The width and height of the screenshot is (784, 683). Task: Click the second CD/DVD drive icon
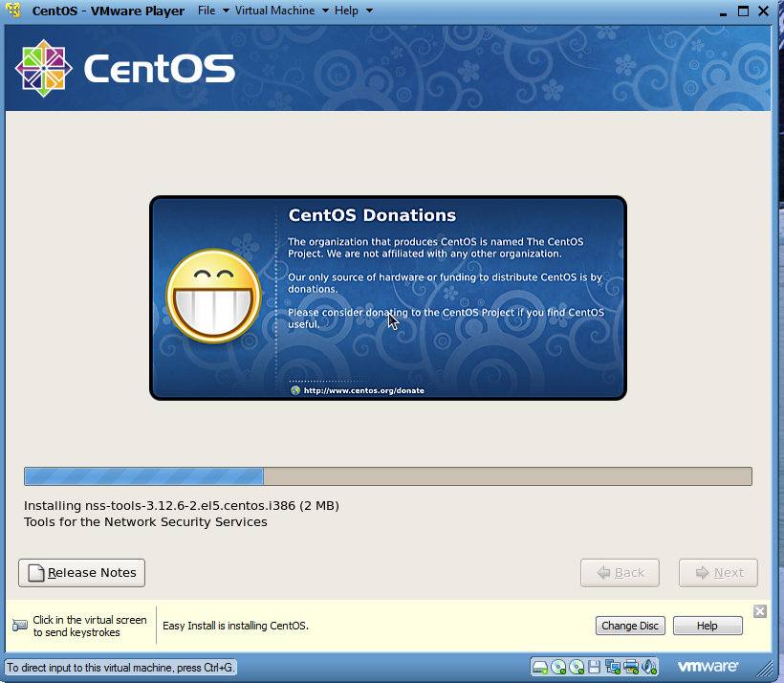click(x=577, y=667)
